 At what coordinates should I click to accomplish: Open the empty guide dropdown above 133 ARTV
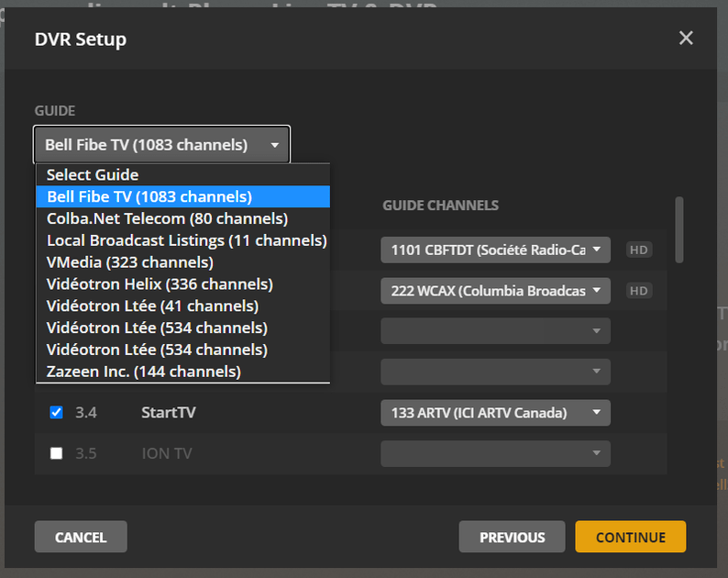coord(495,372)
